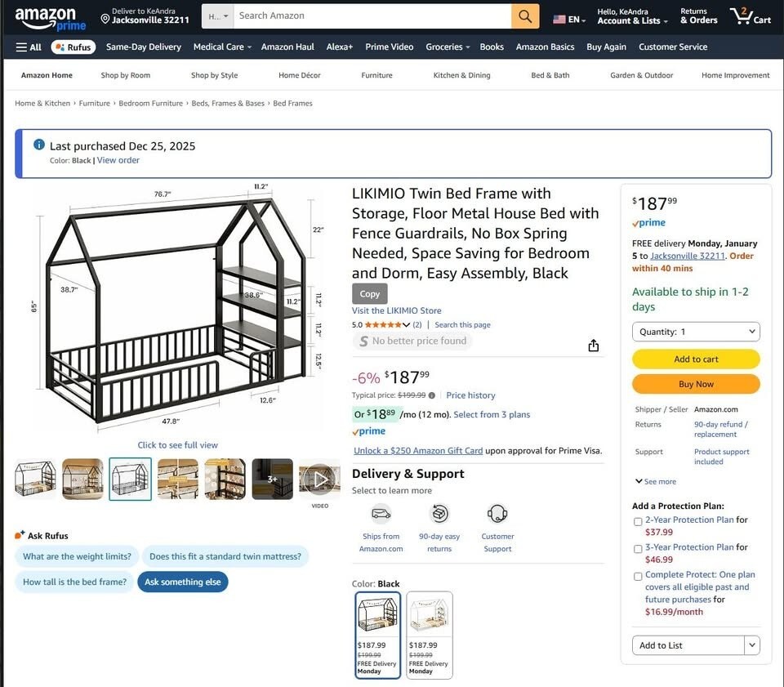Click the 90-day easy returns icon
The height and width of the screenshot is (687, 784).
point(439,514)
